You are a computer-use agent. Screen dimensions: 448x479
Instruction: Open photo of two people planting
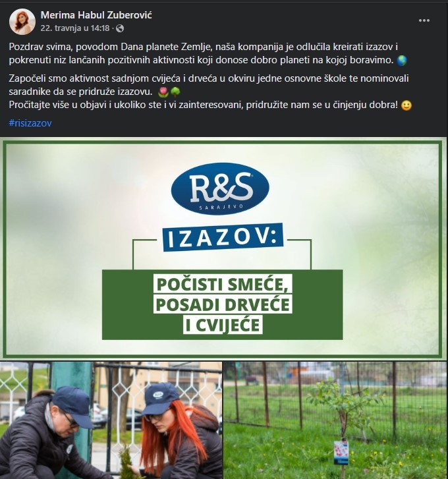(x=111, y=420)
